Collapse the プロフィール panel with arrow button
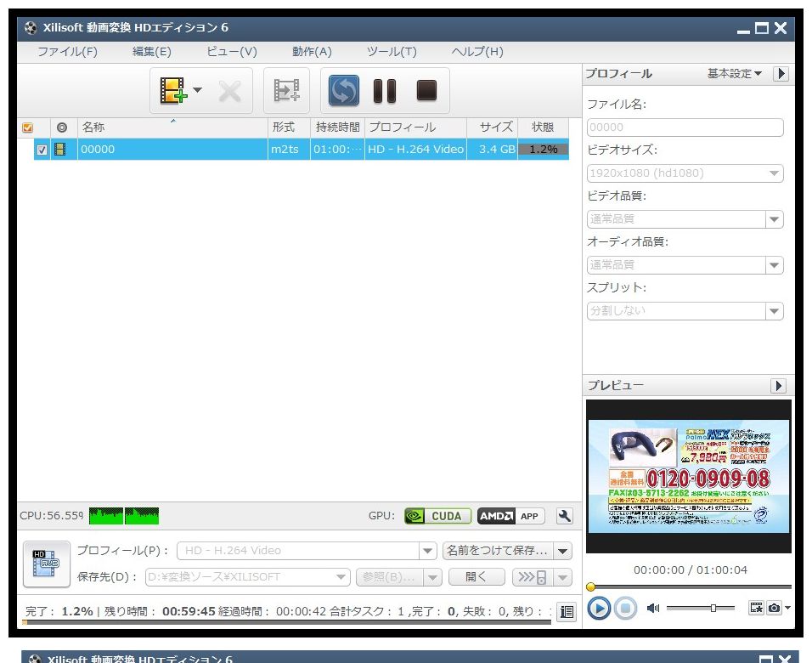This screenshot has width=812, height=663. click(781, 74)
